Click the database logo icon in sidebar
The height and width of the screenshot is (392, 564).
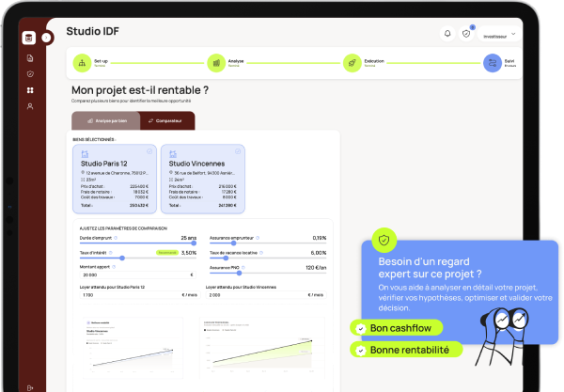[x=30, y=38]
